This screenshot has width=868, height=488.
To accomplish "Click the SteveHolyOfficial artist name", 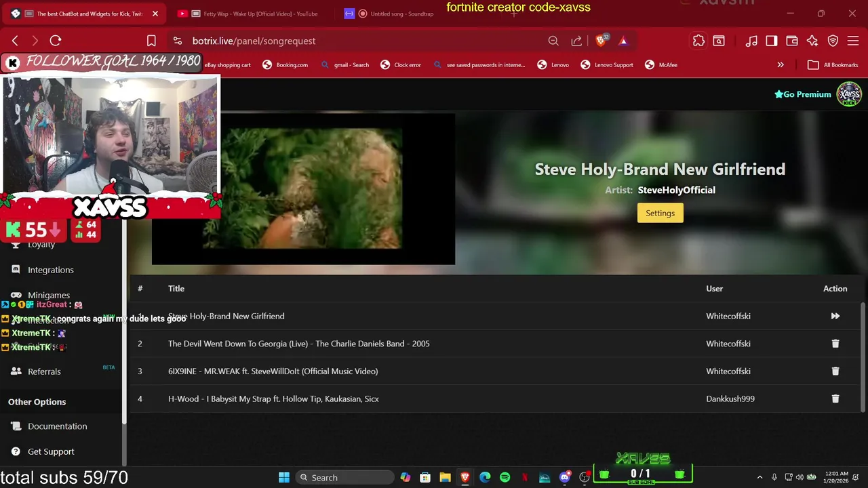I will [x=676, y=190].
